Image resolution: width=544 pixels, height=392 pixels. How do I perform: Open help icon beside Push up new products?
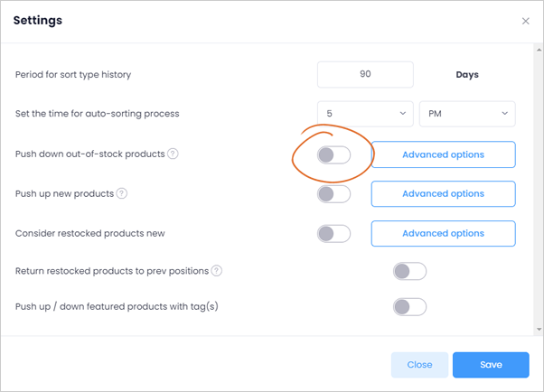pos(121,193)
